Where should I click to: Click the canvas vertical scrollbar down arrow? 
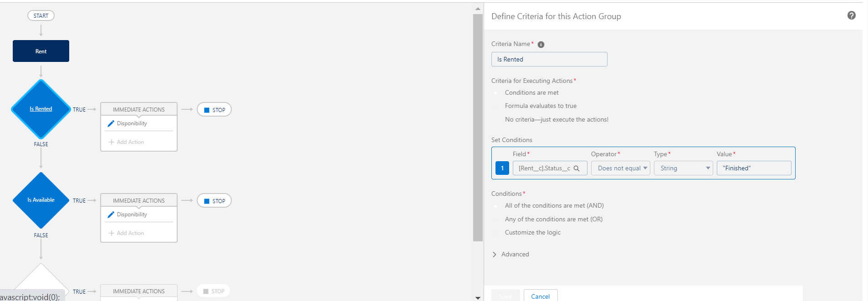click(478, 298)
